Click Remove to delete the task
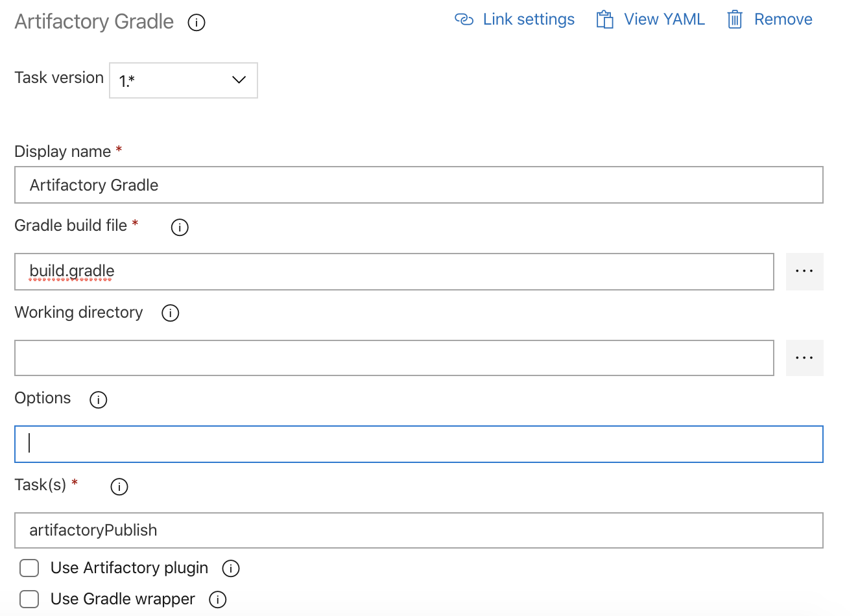This screenshot has width=858, height=616. tap(770, 19)
